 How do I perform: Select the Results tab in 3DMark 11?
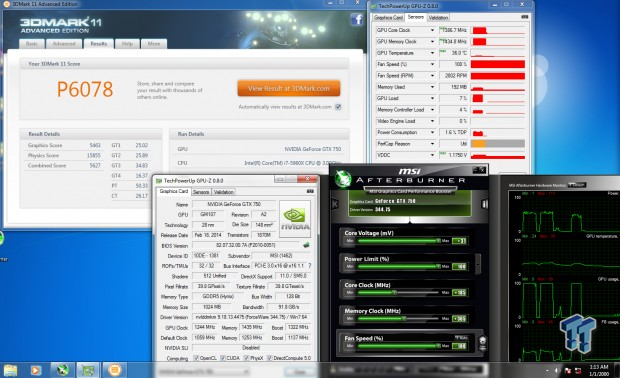coord(98,43)
